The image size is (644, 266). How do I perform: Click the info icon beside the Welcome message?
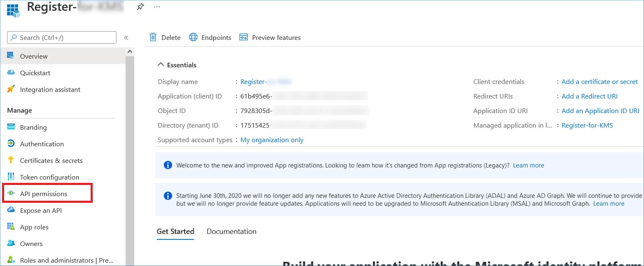pos(168,165)
